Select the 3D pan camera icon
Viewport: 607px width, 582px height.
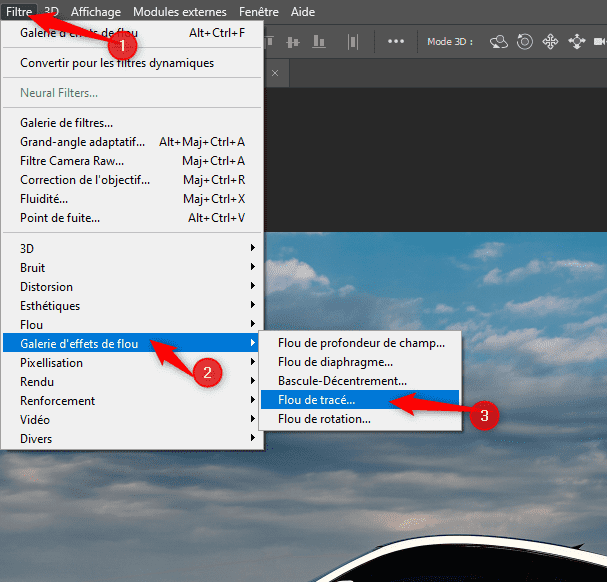pos(550,41)
